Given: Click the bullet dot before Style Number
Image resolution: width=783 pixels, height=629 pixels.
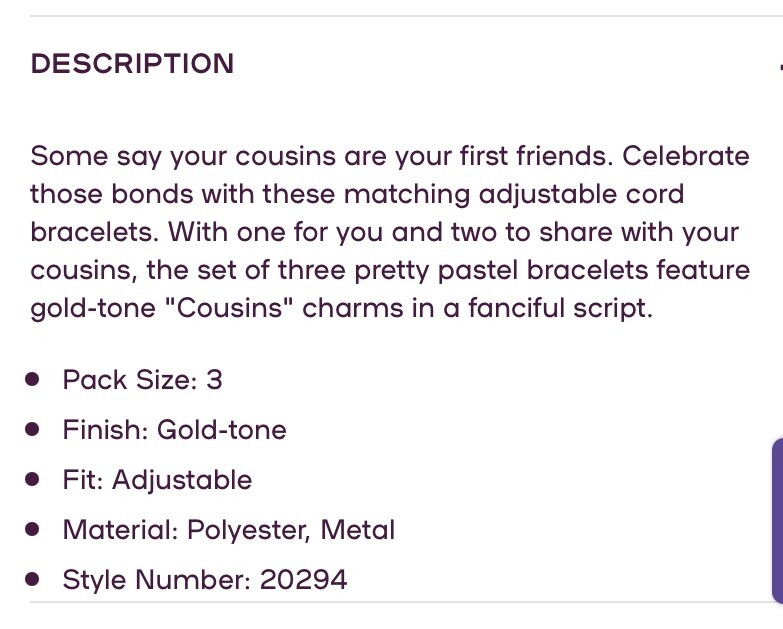Looking at the screenshot, I should [x=33, y=580].
